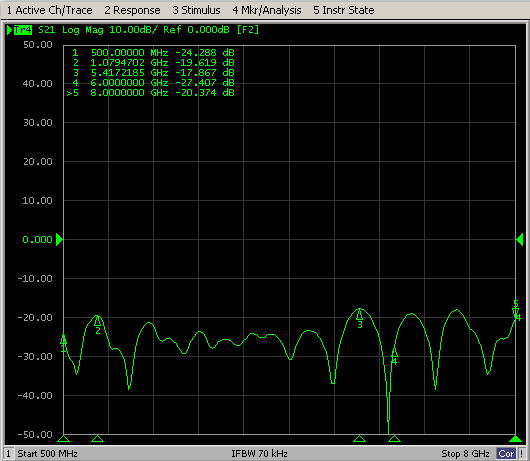The width and height of the screenshot is (530, 461).
Task: Click the [F2] fixture indicator
Action: click(x=248, y=30)
